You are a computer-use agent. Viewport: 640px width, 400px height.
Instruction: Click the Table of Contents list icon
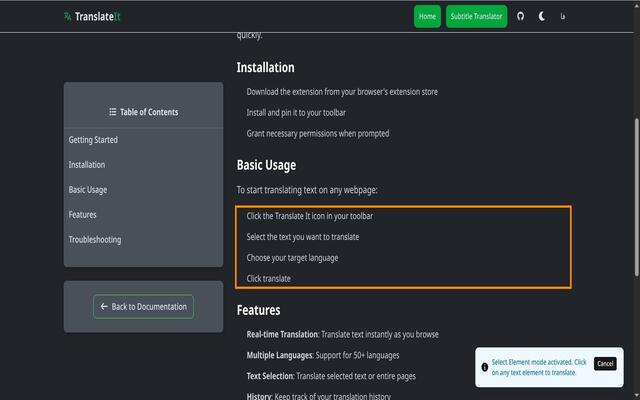113,112
